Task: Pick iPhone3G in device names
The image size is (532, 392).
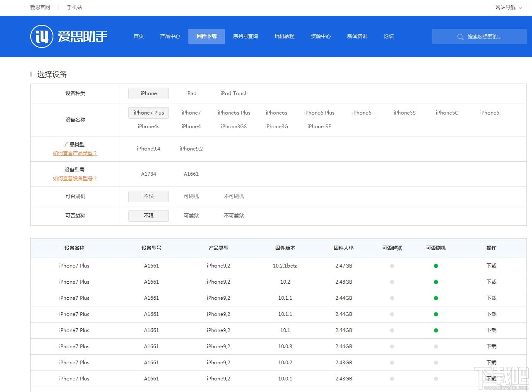Action: [277, 127]
